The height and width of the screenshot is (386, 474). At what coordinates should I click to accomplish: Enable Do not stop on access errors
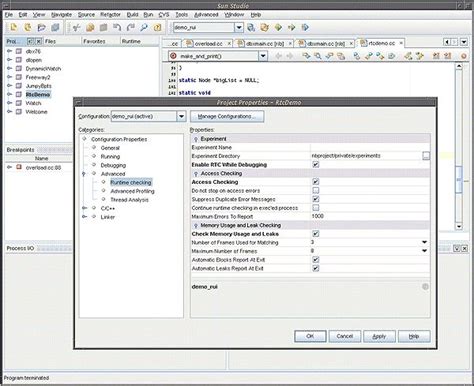316,190
